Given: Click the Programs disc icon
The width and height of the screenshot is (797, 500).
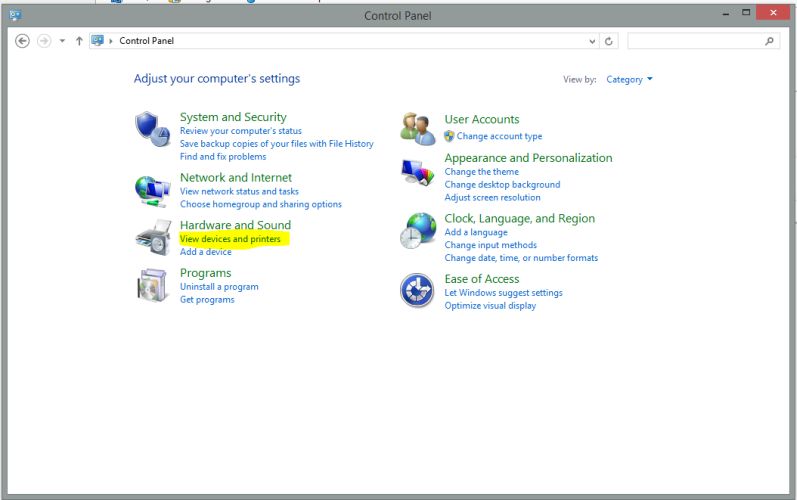Looking at the screenshot, I should (x=153, y=285).
